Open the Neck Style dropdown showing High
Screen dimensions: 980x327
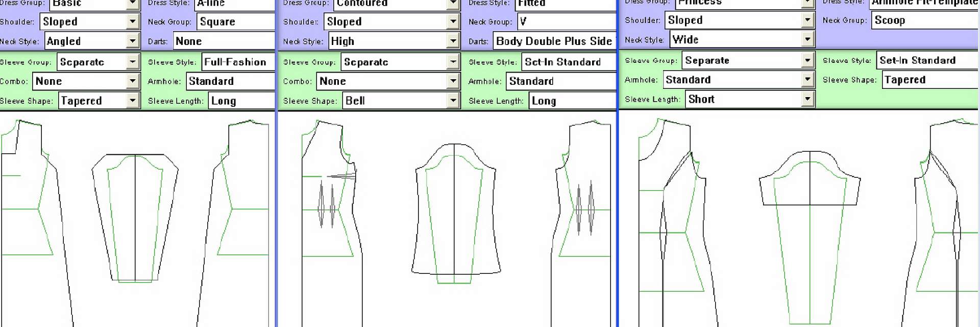coord(453,41)
